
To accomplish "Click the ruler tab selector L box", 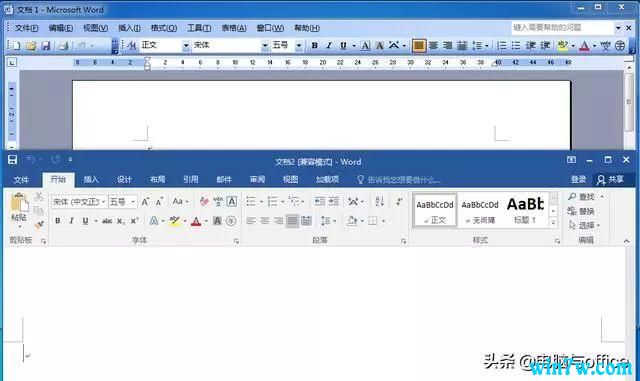I will coord(12,62).
